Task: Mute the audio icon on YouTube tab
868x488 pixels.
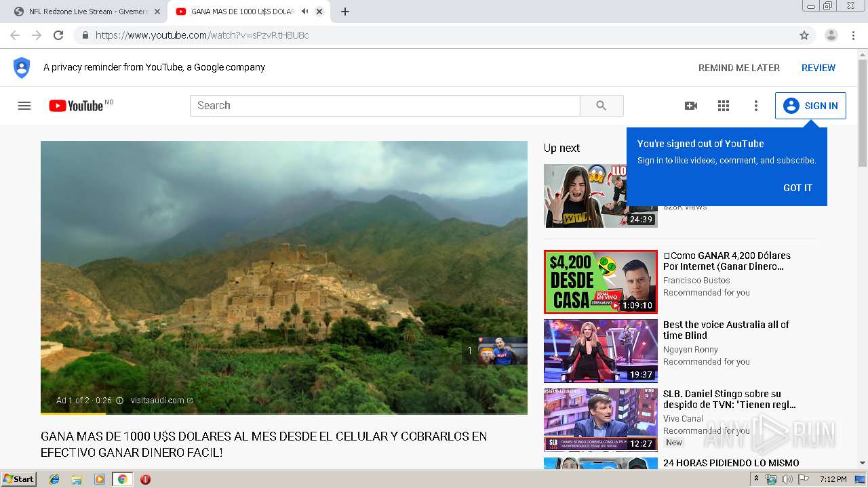Action: point(305,12)
